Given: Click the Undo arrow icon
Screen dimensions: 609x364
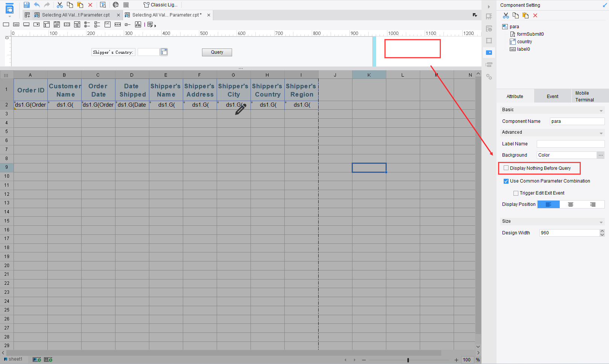Looking at the screenshot, I should pos(36,5).
